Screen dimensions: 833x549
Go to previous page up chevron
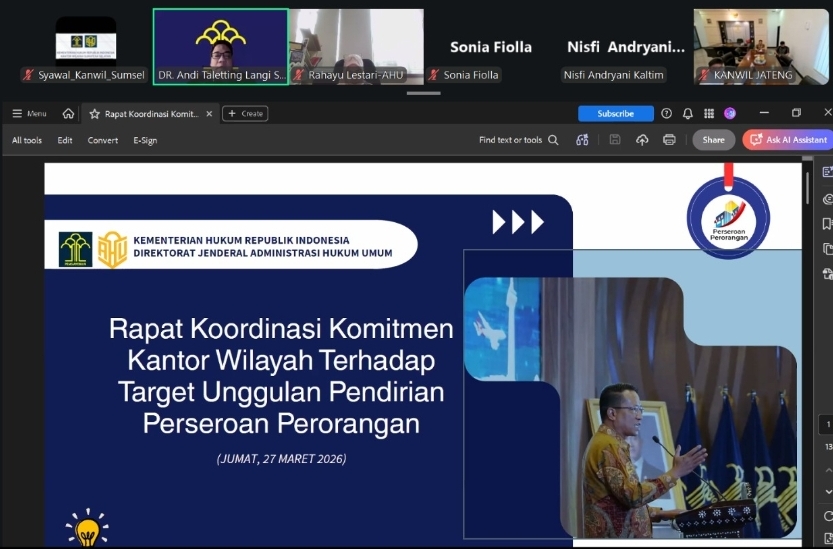(x=828, y=470)
